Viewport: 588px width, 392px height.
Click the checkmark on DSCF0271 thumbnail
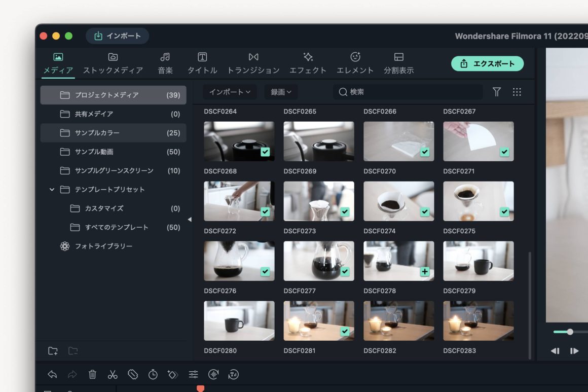(x=504, y=152)
